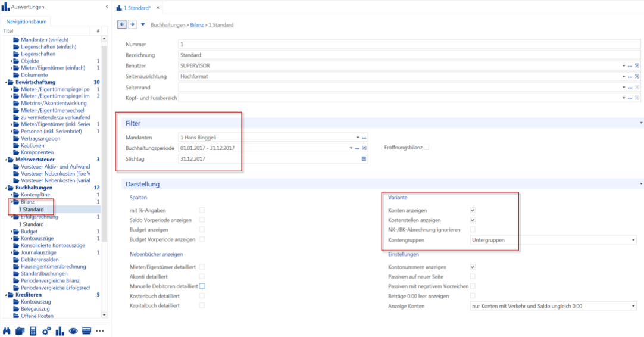Click the ellipsis button in Kopf- und Fussbereich row
The height and width of the screenshot is (337, 644).
630,98
